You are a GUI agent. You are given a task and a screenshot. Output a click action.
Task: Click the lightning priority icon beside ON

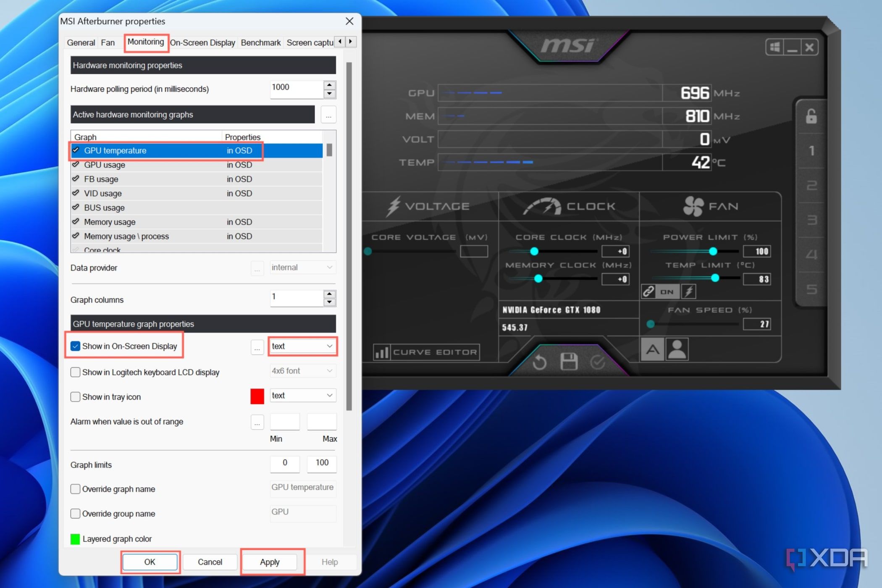[x=689, y=291]
